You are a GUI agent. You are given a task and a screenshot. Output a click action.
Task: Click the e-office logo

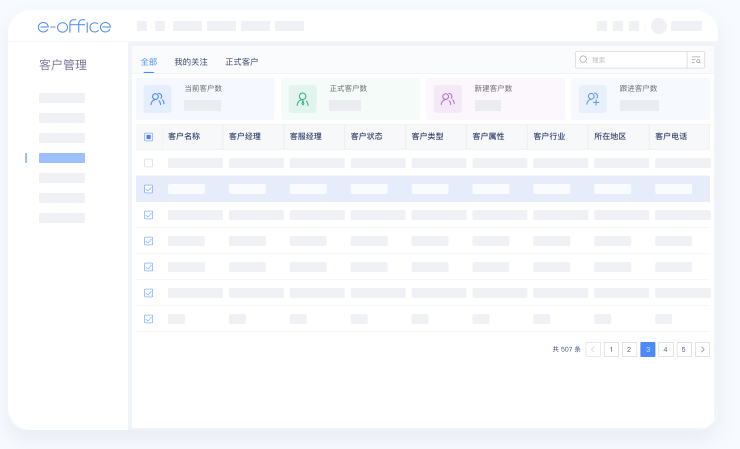point(74,26)
